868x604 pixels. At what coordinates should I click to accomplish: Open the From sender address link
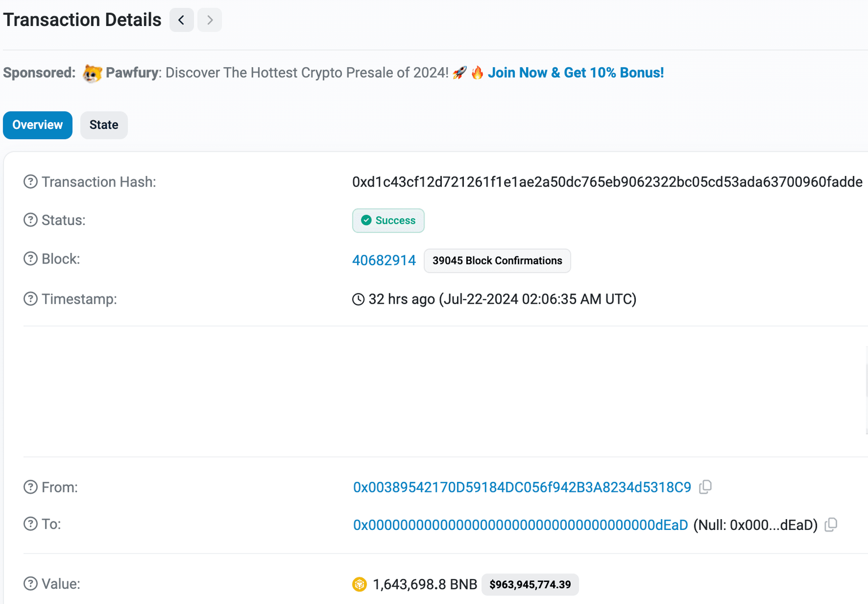tap(522, 487)
